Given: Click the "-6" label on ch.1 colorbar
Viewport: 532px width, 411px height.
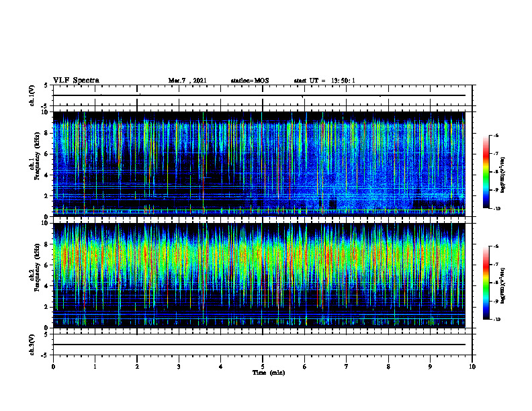Looking at the screenshot, I should 496,136.
